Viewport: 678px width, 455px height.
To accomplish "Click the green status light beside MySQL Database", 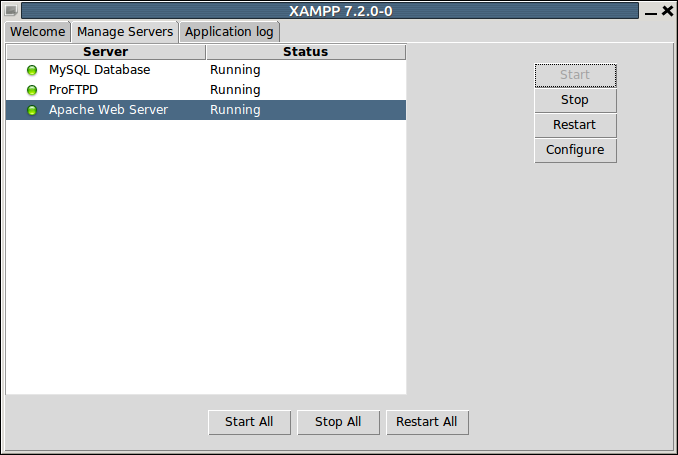I will pyautogui.click(x=32, y=71).
